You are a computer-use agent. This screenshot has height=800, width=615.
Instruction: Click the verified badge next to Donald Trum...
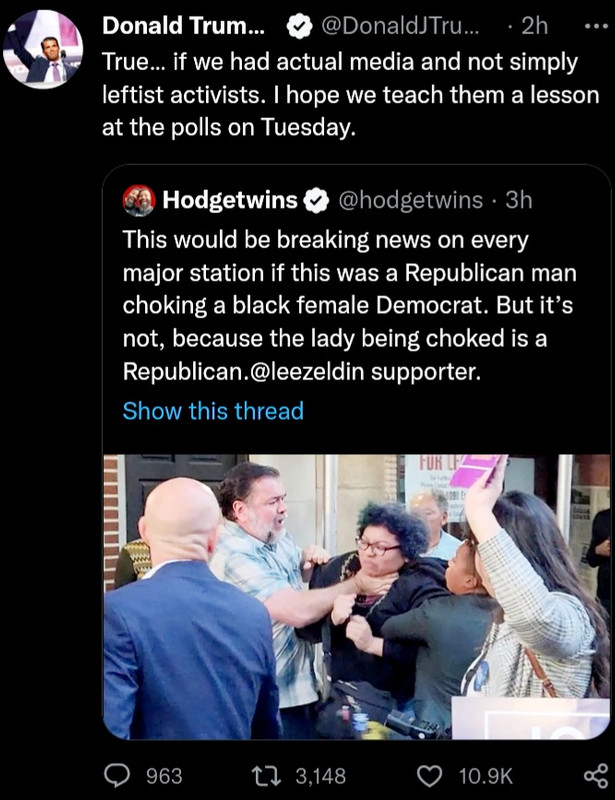click(300, 27)
